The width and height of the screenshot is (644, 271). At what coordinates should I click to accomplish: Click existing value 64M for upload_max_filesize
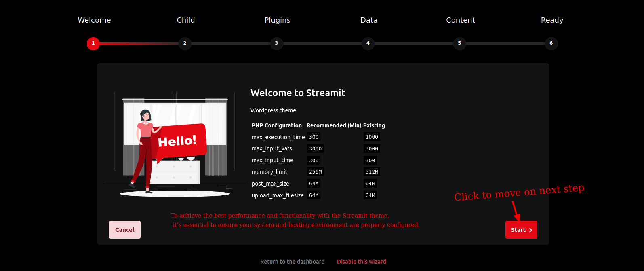pyautogui.click(x=370, y=195)
